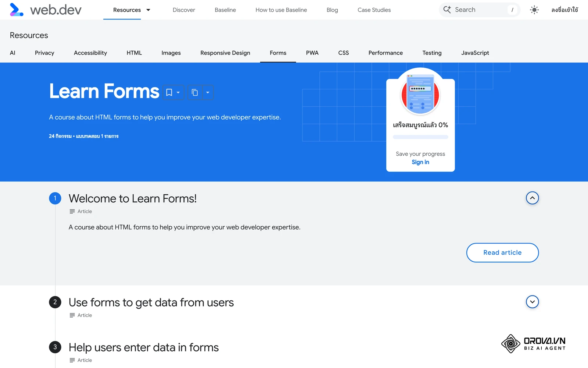588x368 pixels.
Task: Open the bookmark dropdown arrow
Action: tap(178, 93)
